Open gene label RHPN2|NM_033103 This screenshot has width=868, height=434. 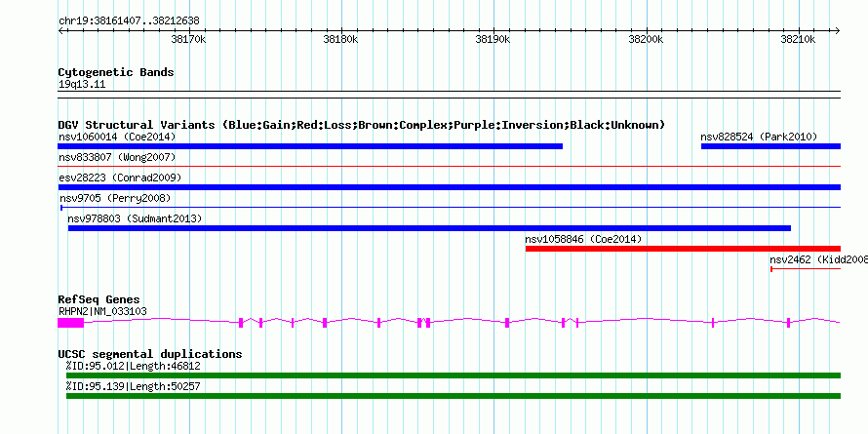(102, 312)
